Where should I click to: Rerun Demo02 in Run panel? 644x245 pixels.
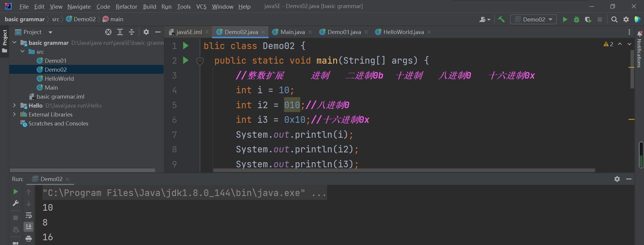point(16,192)
